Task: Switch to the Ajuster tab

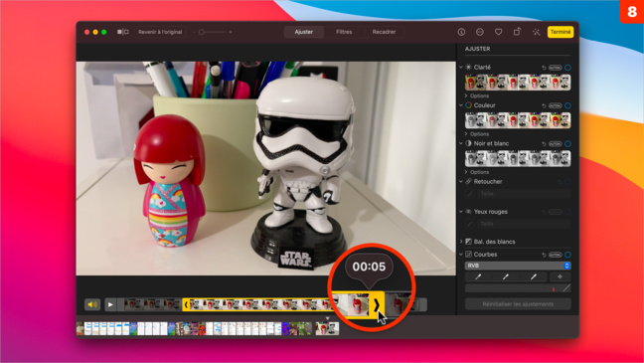Action: pos(304,32)
